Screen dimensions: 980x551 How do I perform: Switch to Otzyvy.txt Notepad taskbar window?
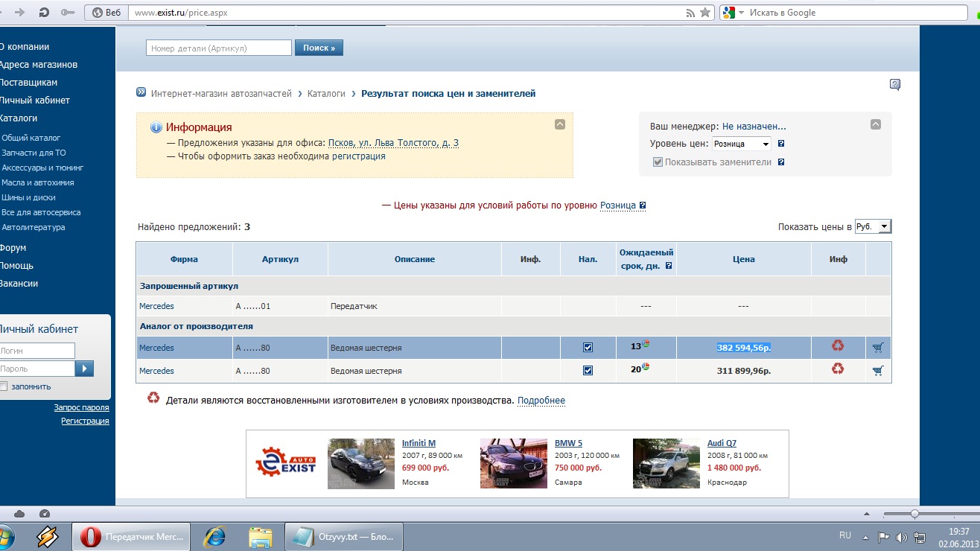pos(345,536)
